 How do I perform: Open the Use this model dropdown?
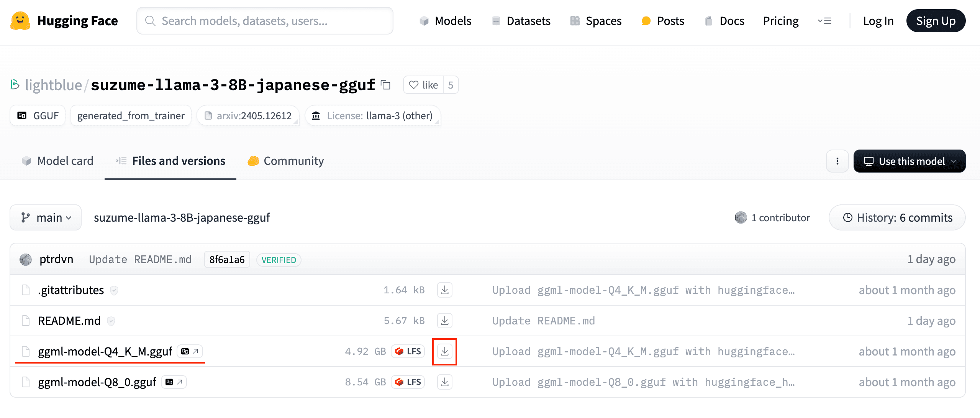(x=910, y=161)
